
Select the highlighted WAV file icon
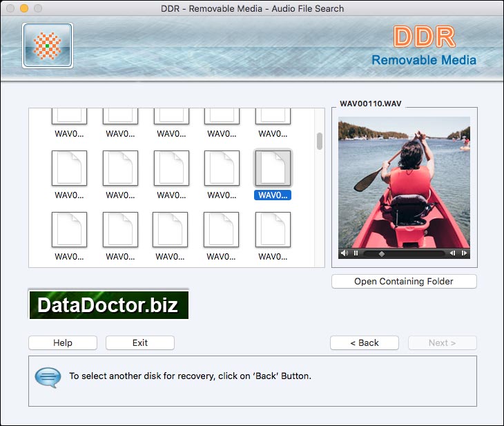point(273,168)
